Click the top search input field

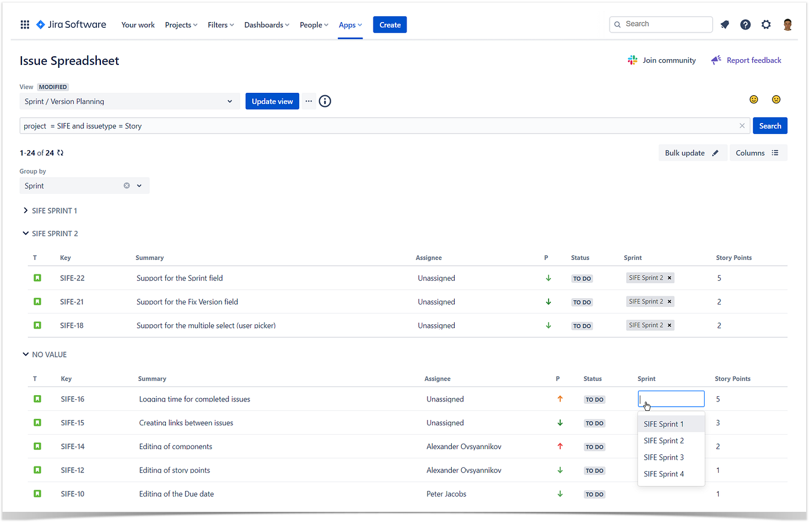coord(661,24)
